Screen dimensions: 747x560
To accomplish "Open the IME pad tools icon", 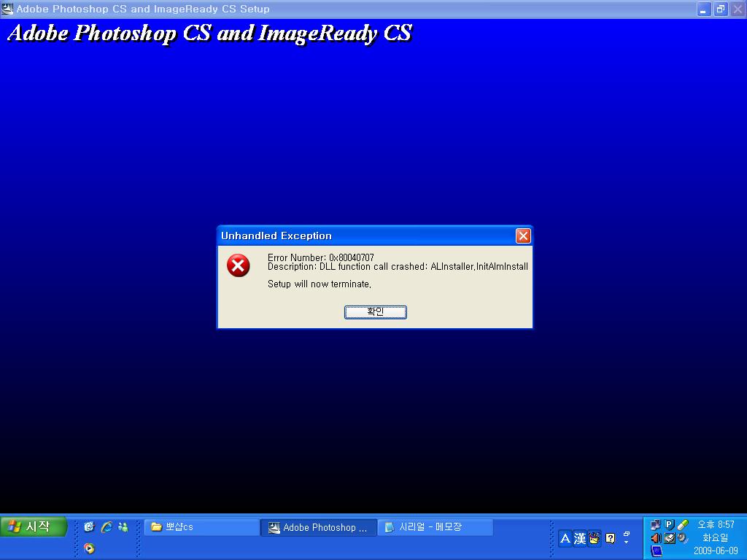I will (594, 539).
